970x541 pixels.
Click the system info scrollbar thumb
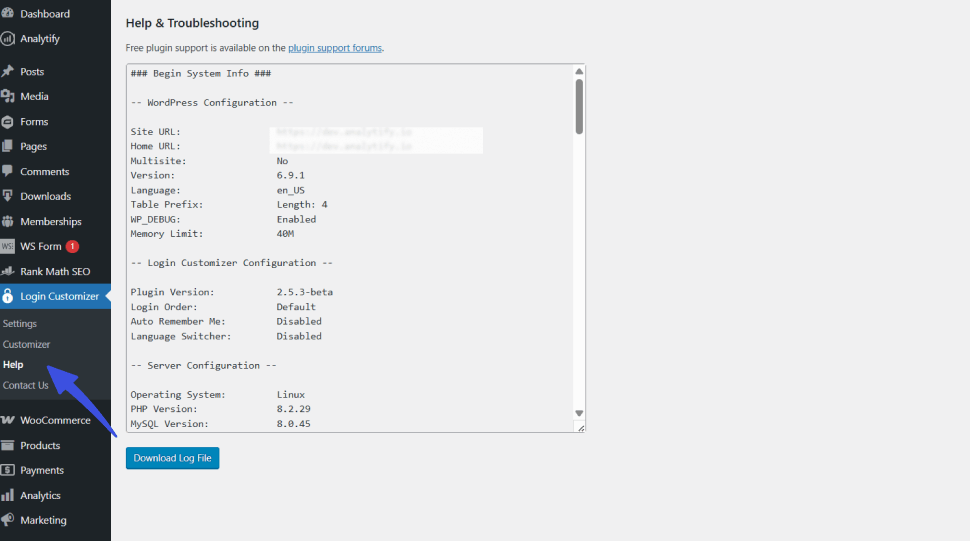[579, 106]
